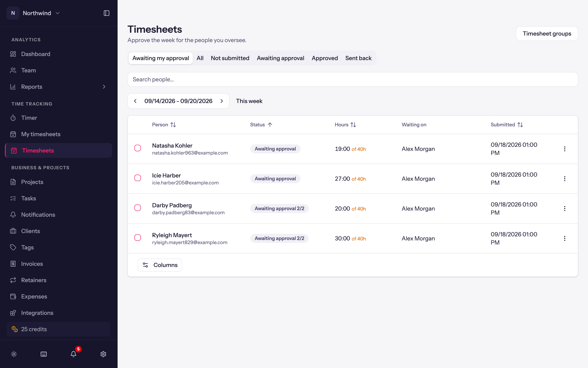
Task: Open row menu for Darby Padberg
Action: [x=565, y=209]
